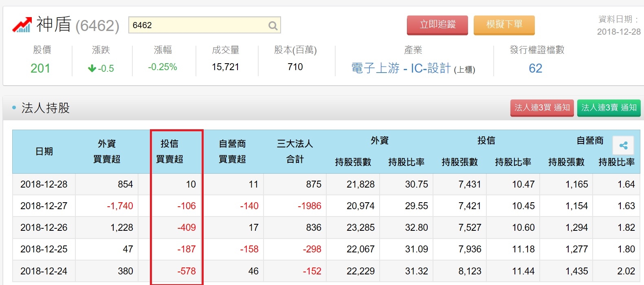Click foreign net sell value -1,740

tap(120, 206)
